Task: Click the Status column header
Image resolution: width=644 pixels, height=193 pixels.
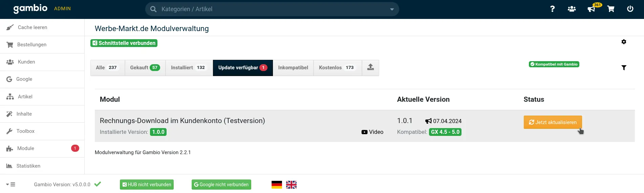Action: [534, 99]
